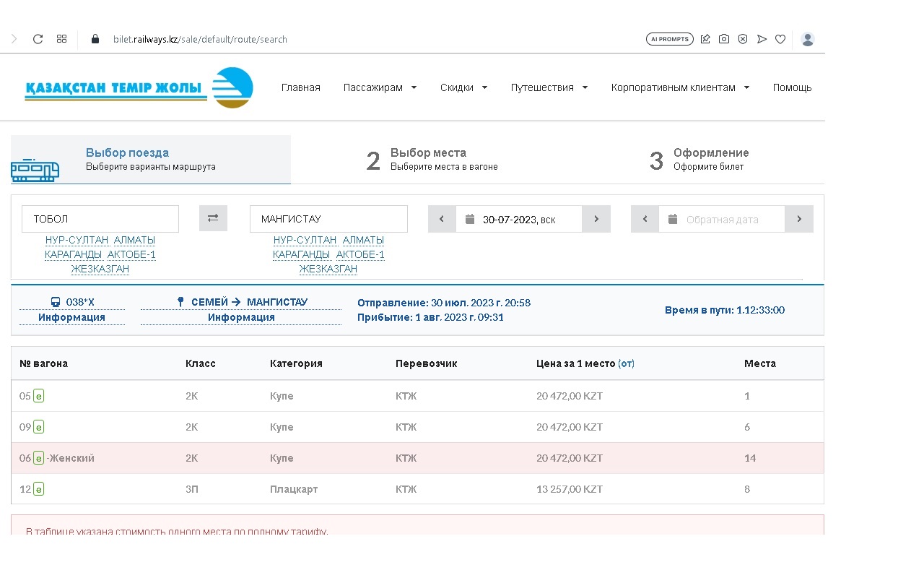Go to next departure date
The height and width of the screenshot is (578, 924).
[596, 219]
